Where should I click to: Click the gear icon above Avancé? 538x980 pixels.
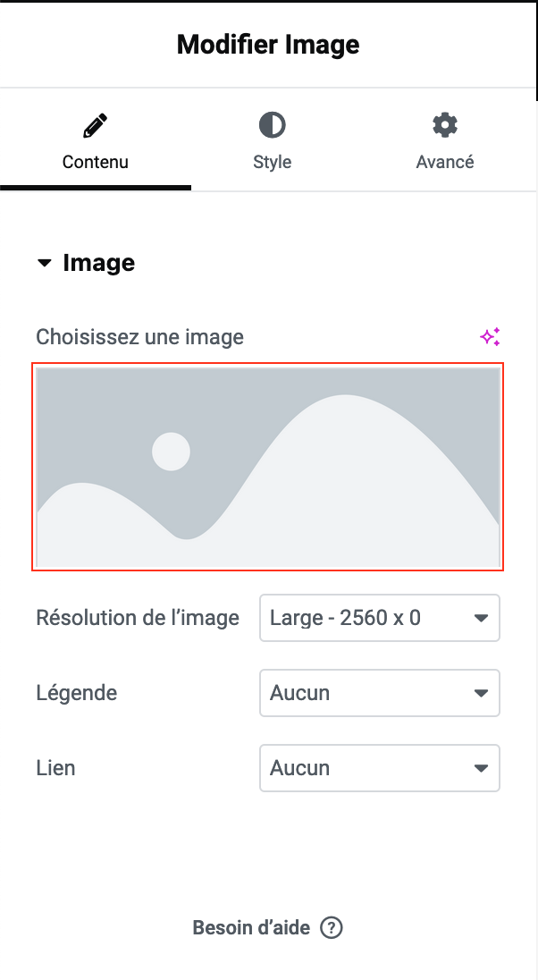[444, 125]
